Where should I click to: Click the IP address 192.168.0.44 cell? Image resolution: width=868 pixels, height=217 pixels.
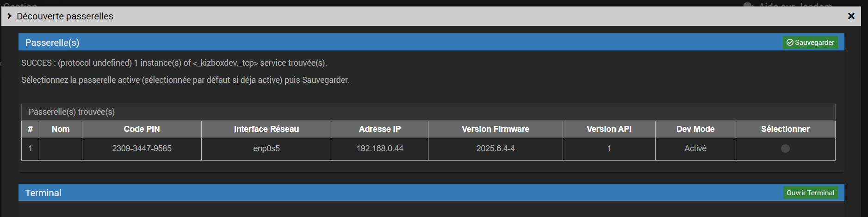tap(379, 149)
